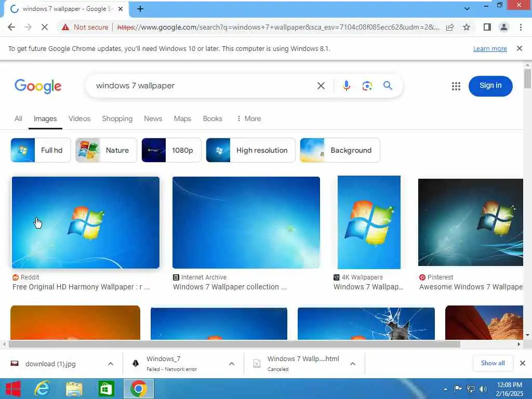Open the Learn more link
This screenshot has width=532, height=399.
coord(490,49)
